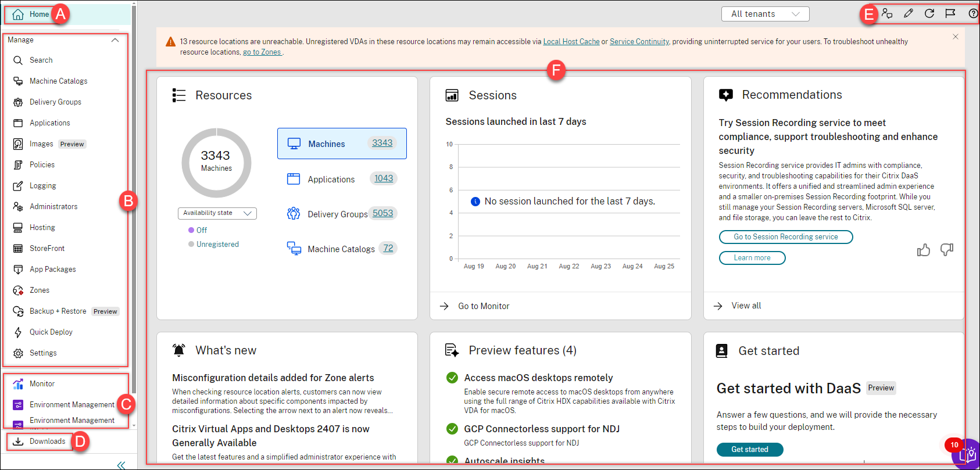Follow the Local Host Cache link
This screenshot has height=470, width=980.
(571, 42)
